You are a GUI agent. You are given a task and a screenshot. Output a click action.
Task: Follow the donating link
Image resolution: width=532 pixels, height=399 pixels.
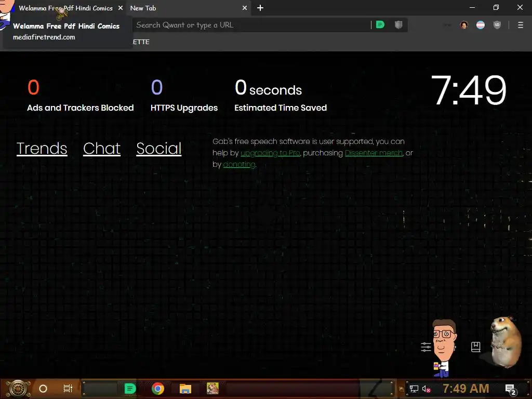(x=239, y=165)
